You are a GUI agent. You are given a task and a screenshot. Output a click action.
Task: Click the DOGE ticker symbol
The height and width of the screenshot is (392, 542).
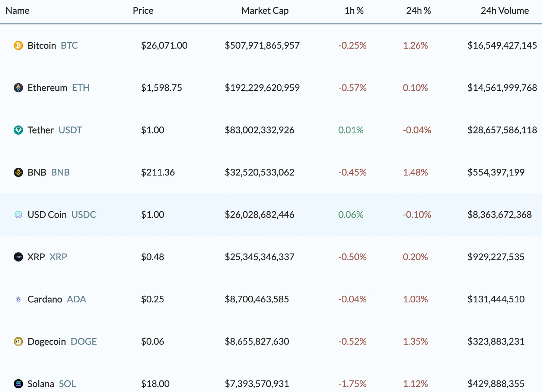point(84,341)
